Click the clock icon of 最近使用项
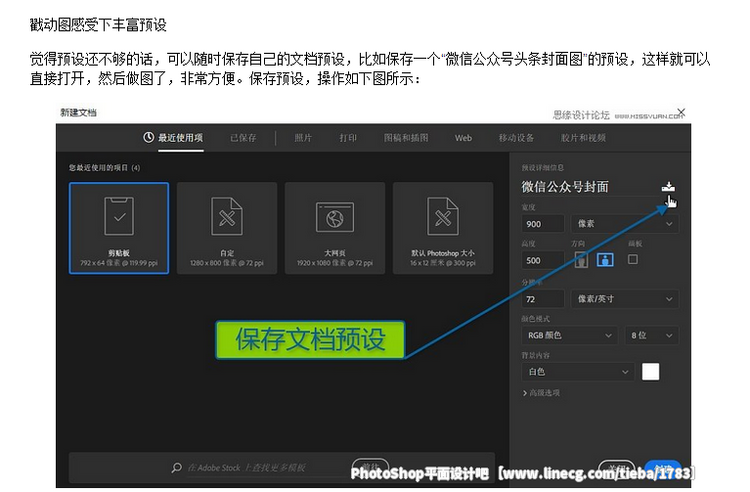The image size is (750, 492). tap(149, 138)
